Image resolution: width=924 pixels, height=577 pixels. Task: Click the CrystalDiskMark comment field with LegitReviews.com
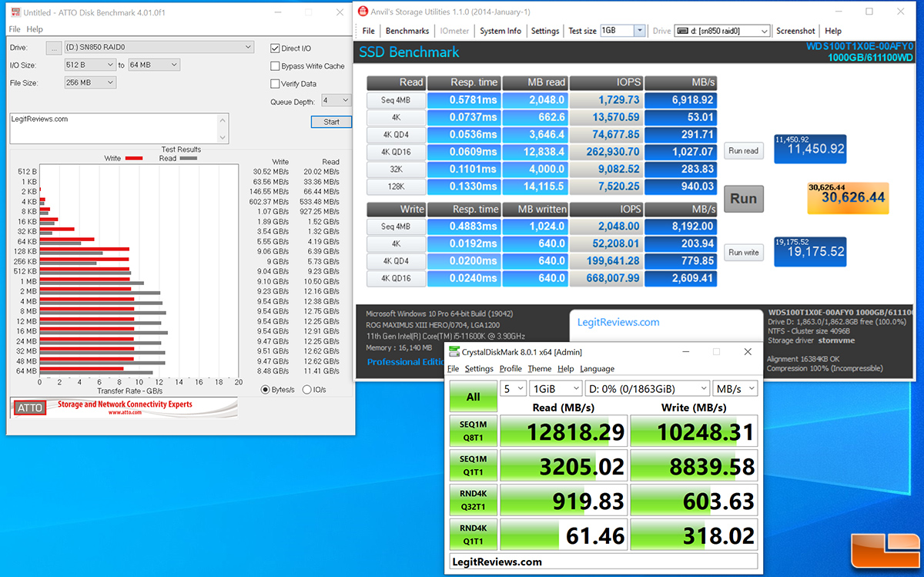pyautogui.click(x=604, y=562)
